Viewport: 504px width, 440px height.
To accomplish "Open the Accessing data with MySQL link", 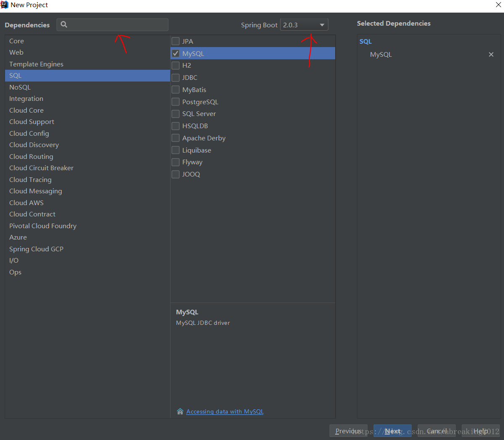I will pyautogui.click(x=225, y=411).
